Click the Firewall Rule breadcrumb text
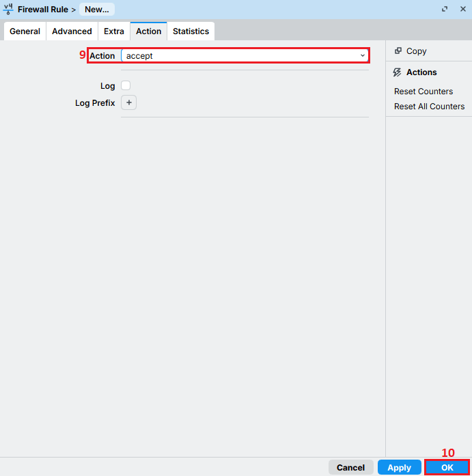Viewport: 472px width, 476px height. point(43,10)
